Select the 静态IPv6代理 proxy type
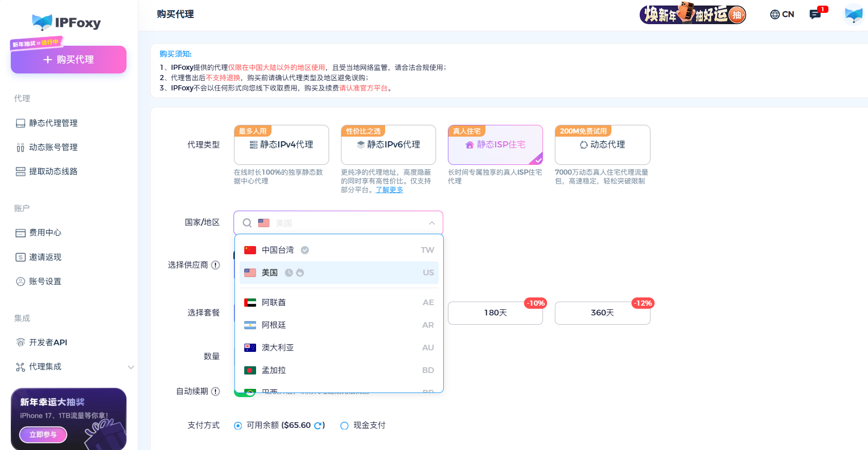This screenshot has height=450, width=868. pos(388,145)
